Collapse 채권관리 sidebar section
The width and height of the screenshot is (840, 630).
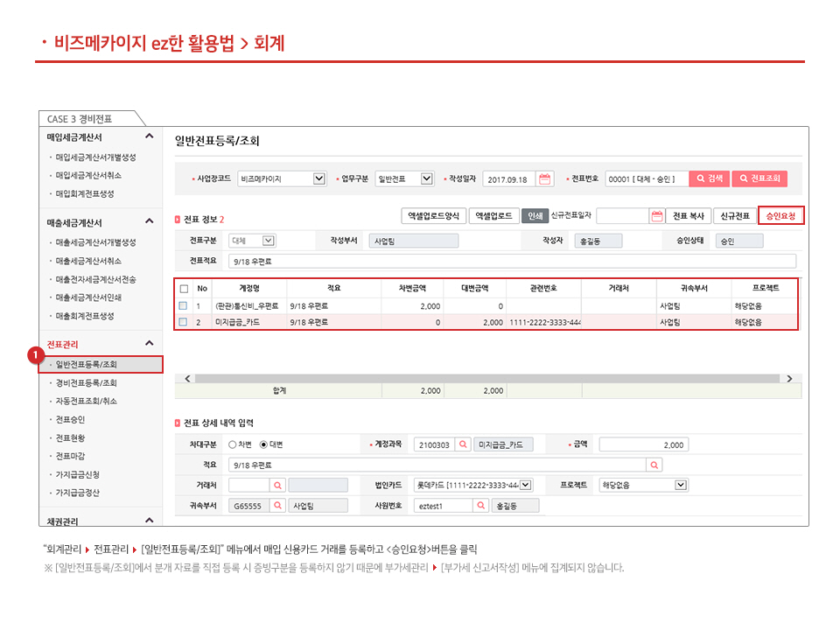(x=150, y=520)
